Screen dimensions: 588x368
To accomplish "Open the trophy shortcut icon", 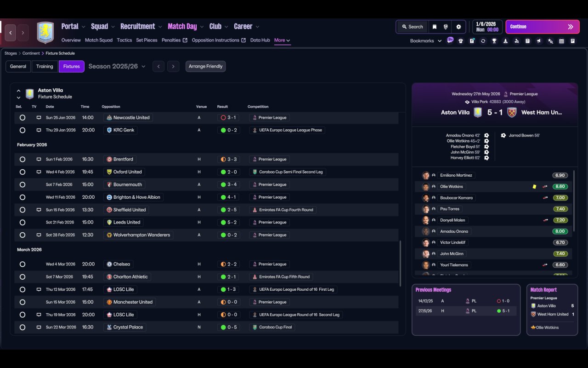I will pos(494,41).
